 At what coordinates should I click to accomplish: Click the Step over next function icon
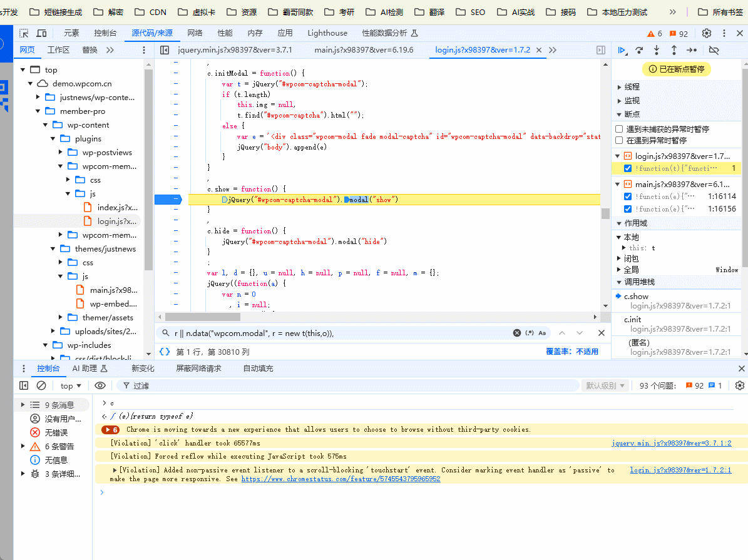(x=639, y=50)
